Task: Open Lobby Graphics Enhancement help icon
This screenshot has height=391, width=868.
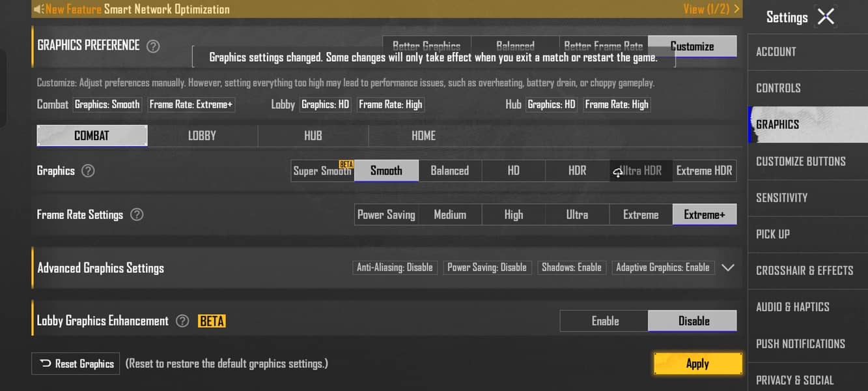Action: 183,321
